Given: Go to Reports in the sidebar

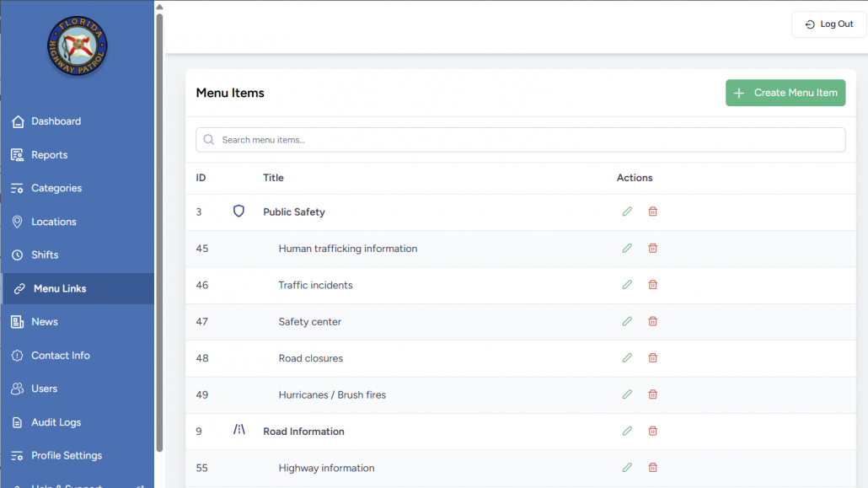Looking at the screenshot, I should point(49,155).
